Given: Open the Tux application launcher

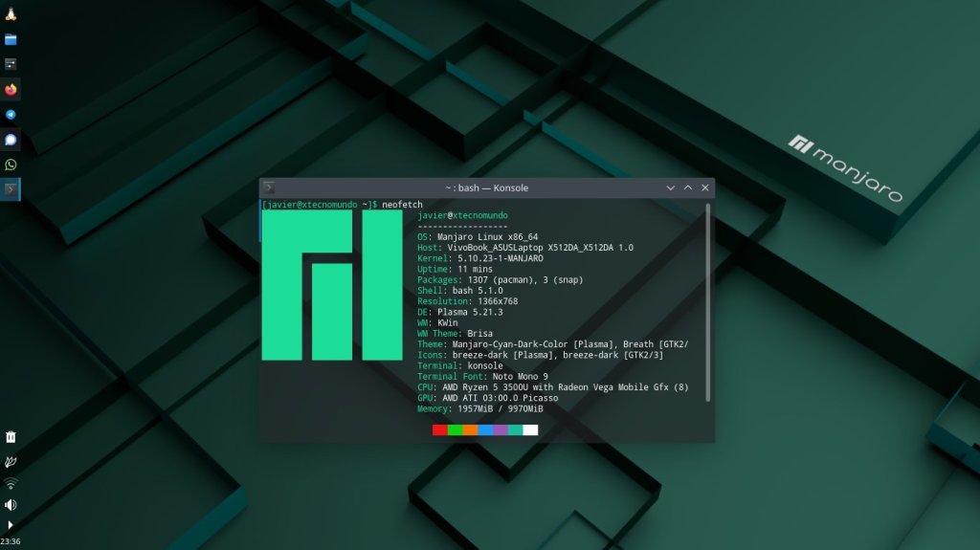Looking at the screenshot, I should (x=11, y=13).
